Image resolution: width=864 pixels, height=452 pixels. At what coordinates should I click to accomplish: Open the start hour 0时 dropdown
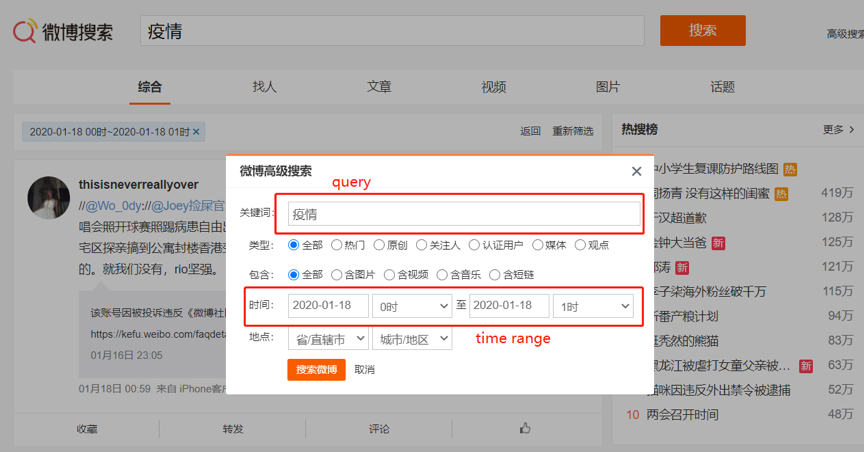[412, 306]
